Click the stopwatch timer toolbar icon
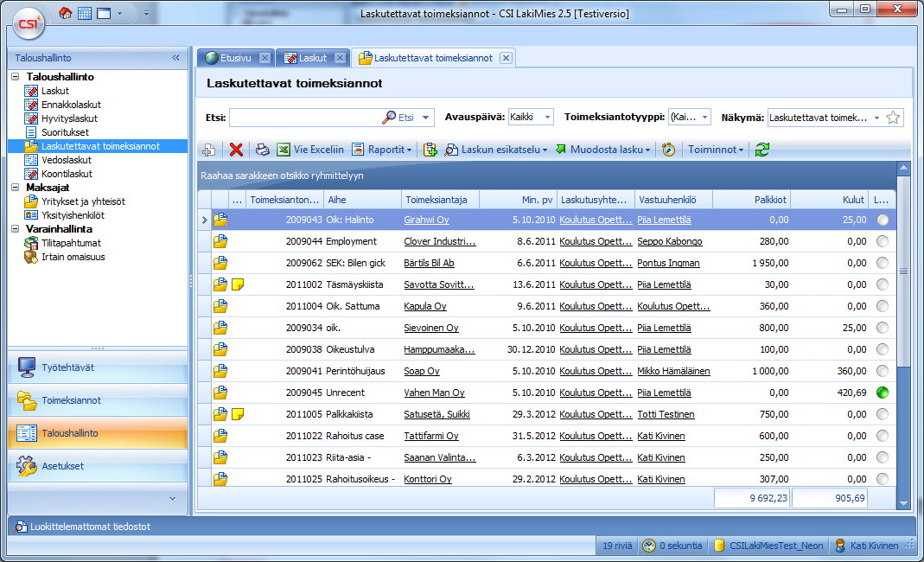 pos(668,150)
